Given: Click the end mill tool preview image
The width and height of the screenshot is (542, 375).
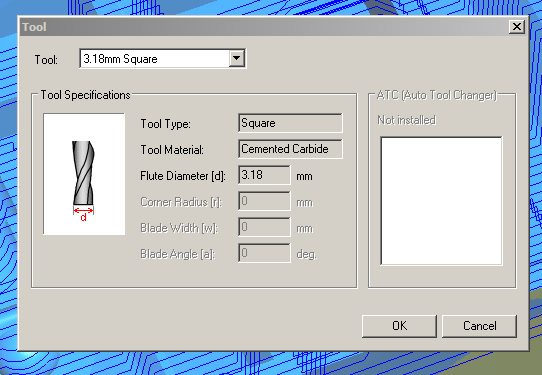Looking at the screenshot, I should 84,174.
